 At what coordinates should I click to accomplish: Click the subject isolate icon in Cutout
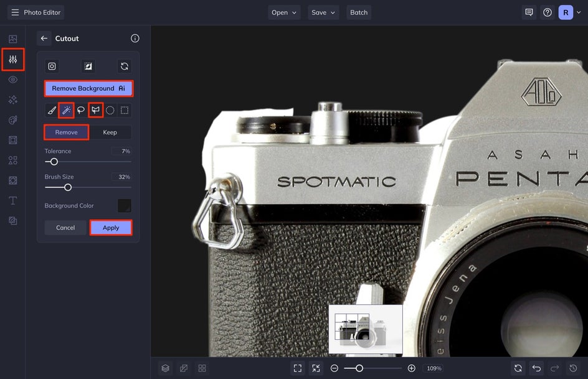[52, 67]
